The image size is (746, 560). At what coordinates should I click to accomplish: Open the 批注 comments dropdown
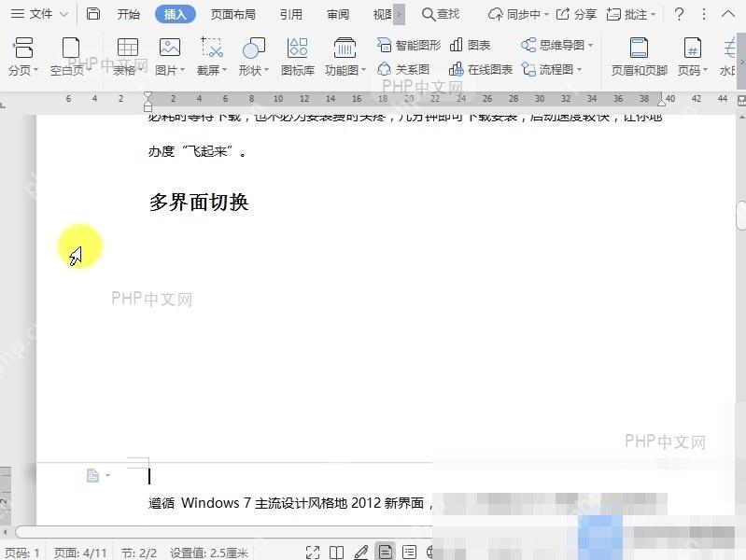pyautogui.click(x=631, y=14)
